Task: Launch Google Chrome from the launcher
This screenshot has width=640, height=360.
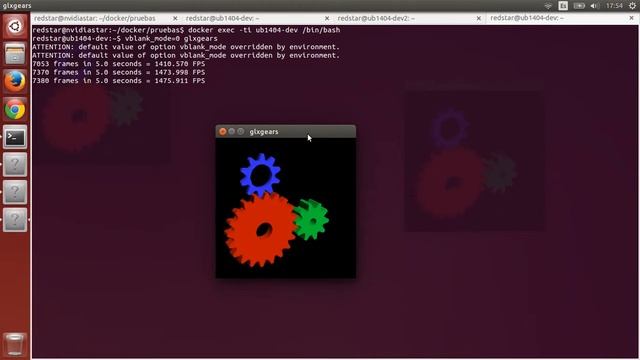Action: pyautogui.click(x=15, y=109)
